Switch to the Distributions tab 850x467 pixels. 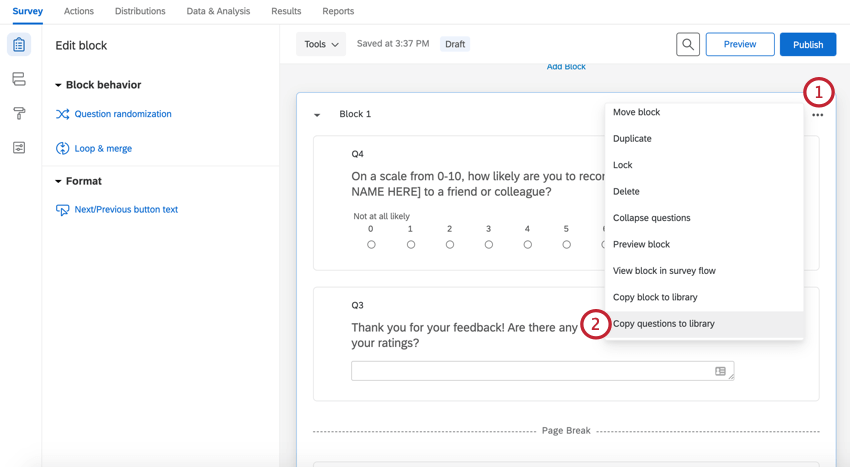(x=140, y=11)
